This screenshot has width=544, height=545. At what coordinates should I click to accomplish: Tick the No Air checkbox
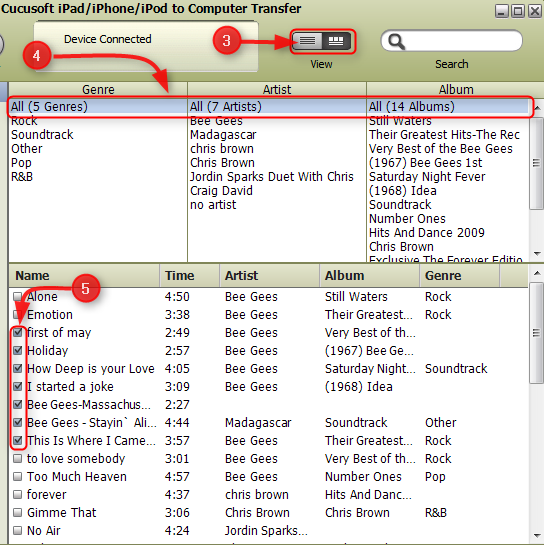17,531
